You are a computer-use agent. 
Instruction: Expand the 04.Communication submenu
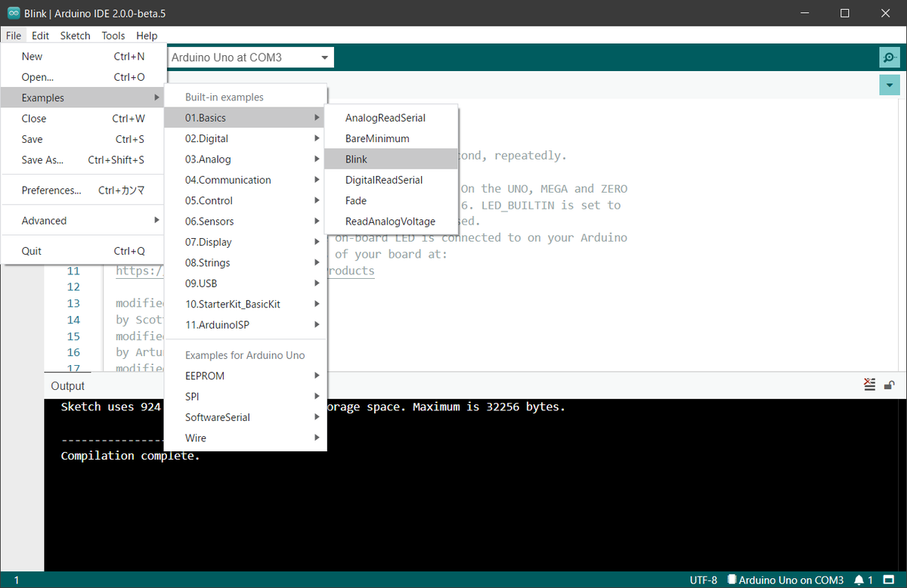click(x=246, y=180)
